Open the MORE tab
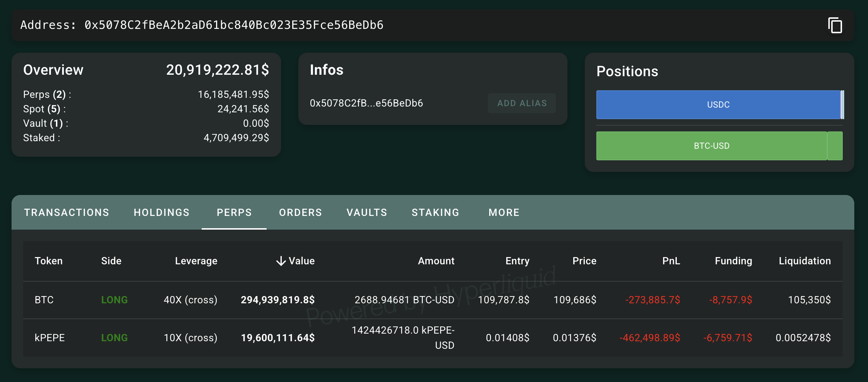 [x=504, y=212]
